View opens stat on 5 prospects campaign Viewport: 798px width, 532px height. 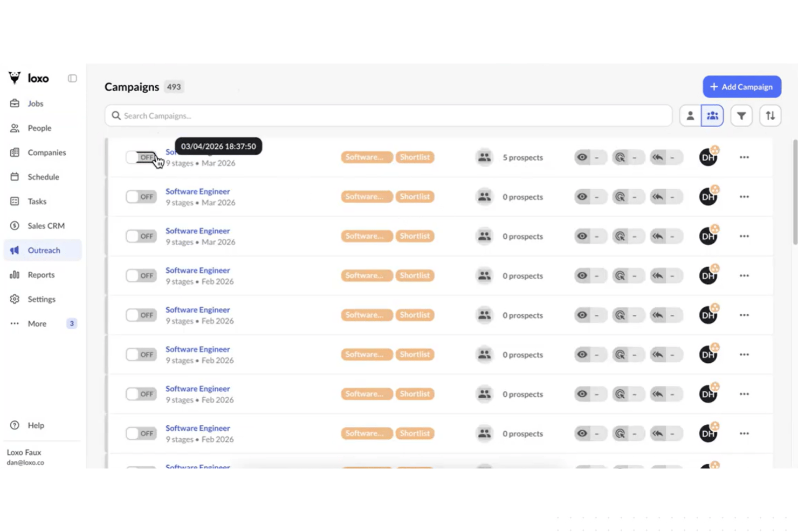point(590,157)
